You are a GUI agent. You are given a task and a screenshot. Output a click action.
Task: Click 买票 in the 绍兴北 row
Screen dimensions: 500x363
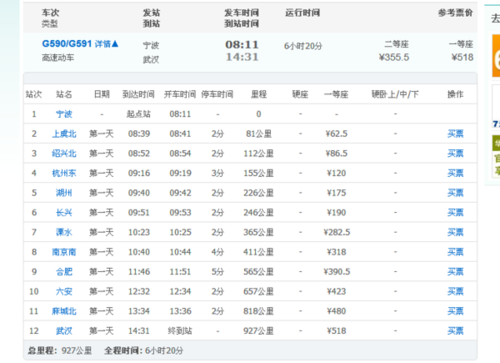tap(455, 153)
